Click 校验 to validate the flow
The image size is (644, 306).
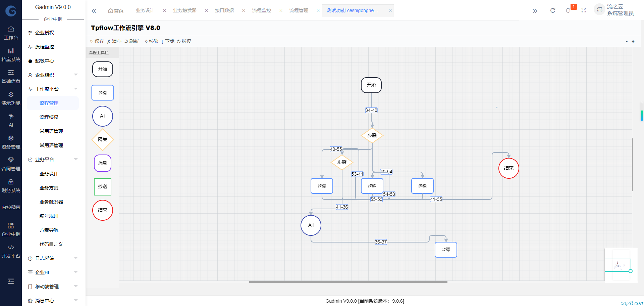point(152,41)
